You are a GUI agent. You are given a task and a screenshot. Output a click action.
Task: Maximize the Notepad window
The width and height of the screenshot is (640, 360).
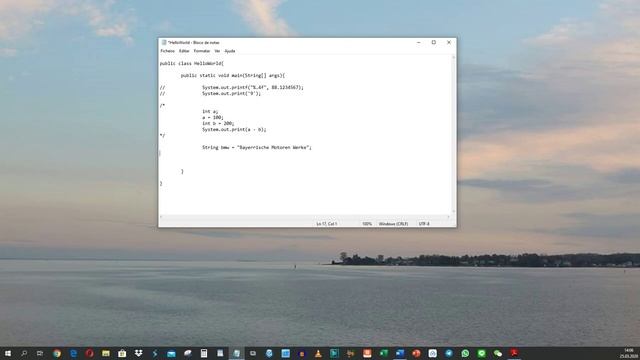click(x=433, y=42)
